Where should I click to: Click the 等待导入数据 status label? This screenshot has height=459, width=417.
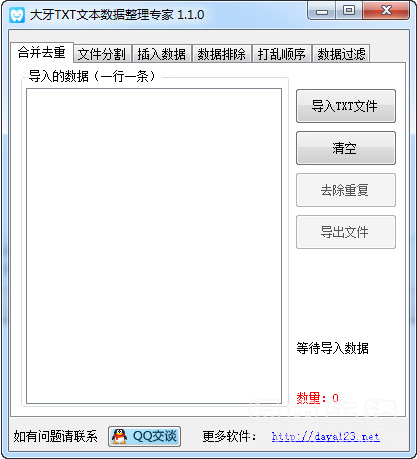(x=333, y=348)
